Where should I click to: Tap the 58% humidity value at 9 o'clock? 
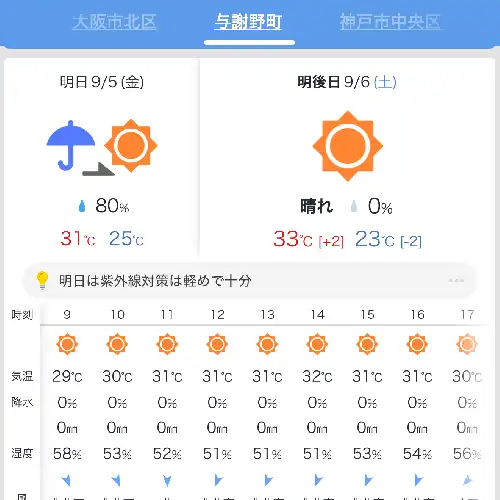[67, 454]
